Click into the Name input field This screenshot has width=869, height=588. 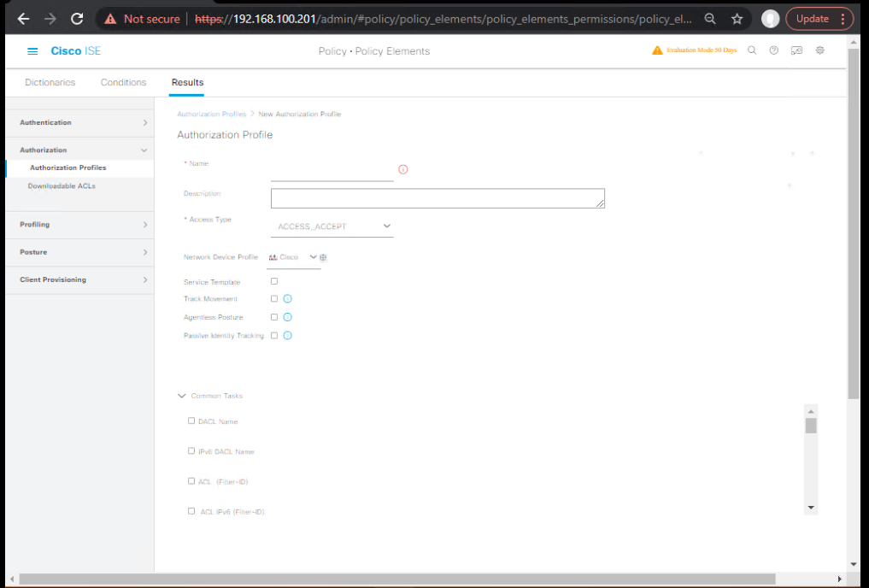332,172
